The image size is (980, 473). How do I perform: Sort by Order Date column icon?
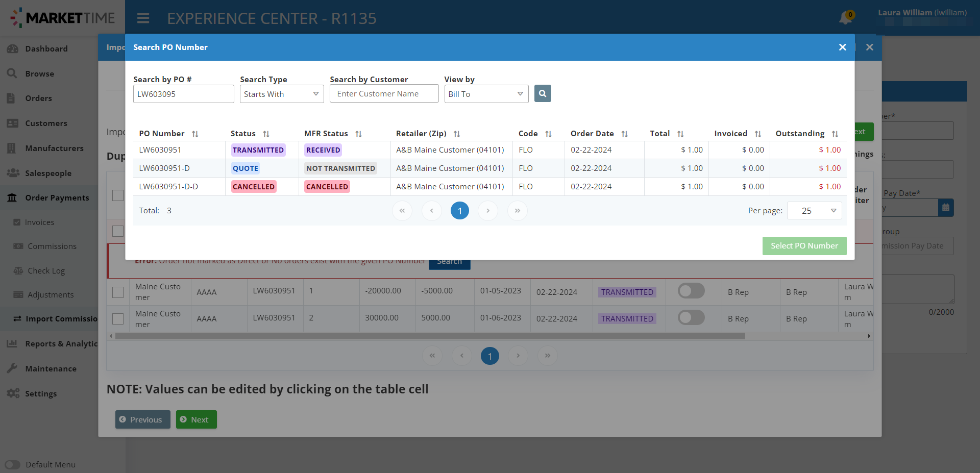[x=624, y=134]
